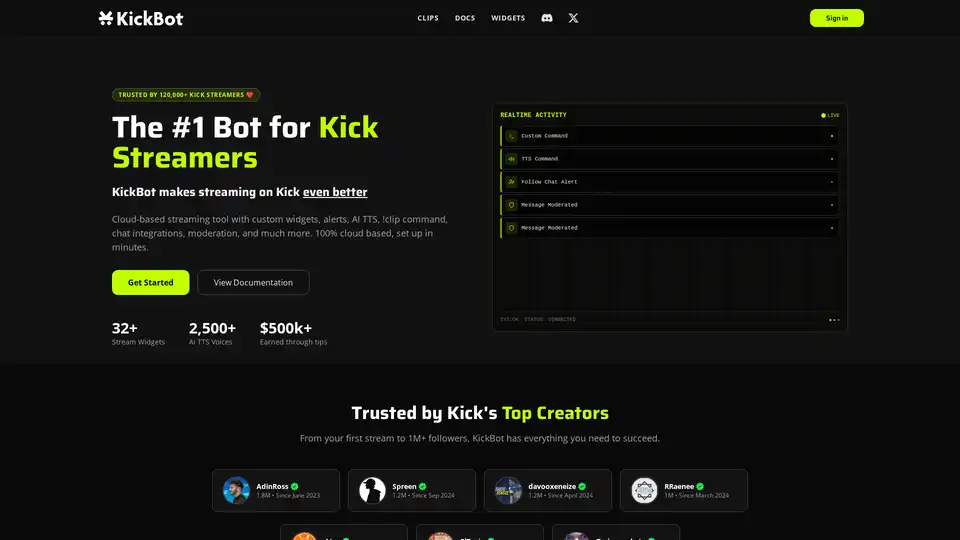The width and height of the screenshot is (960, 540).
Task: Open the Discord icon link in navbar
Action: pyautogui.click(x=547, y=18)
